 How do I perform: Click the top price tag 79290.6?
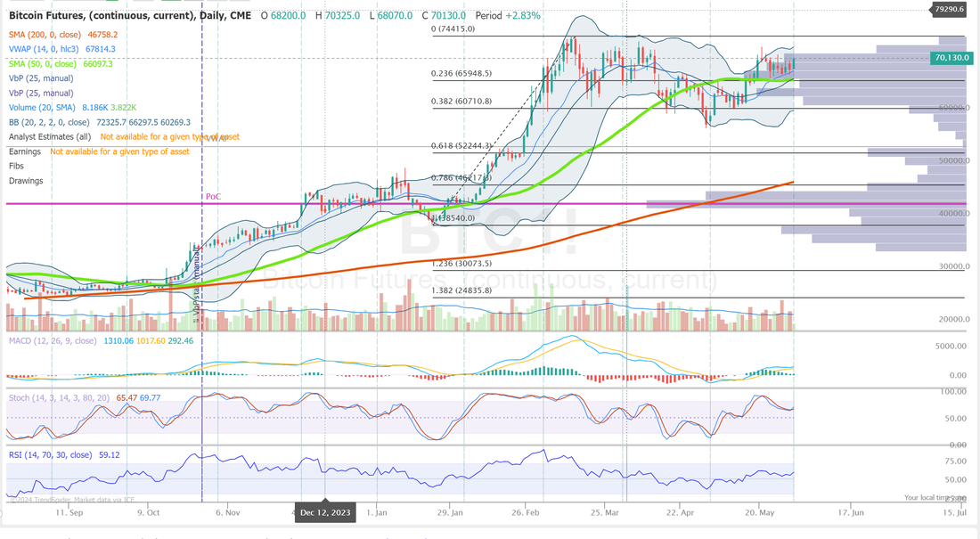(x=950, y=9)
